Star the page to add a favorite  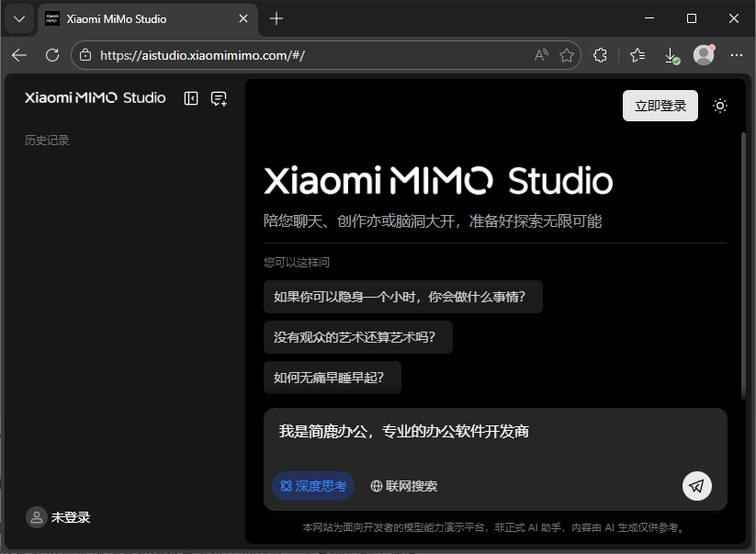(567, 54)
